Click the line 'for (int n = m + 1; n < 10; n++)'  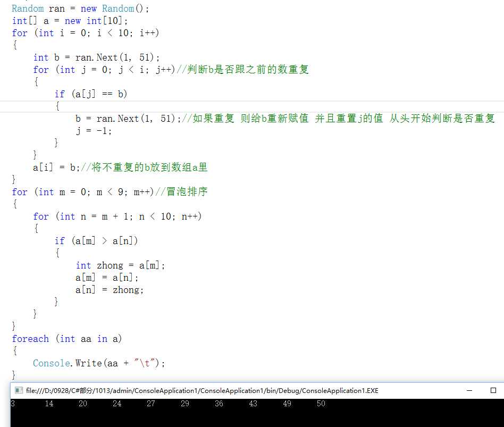click(x=117, y=216)
